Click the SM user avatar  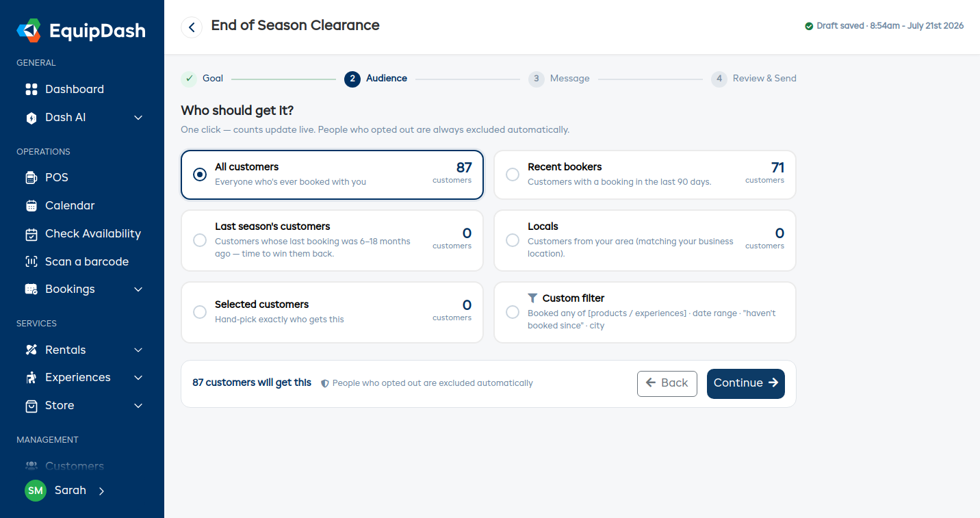pyautogui.click(x=36, y=491)
